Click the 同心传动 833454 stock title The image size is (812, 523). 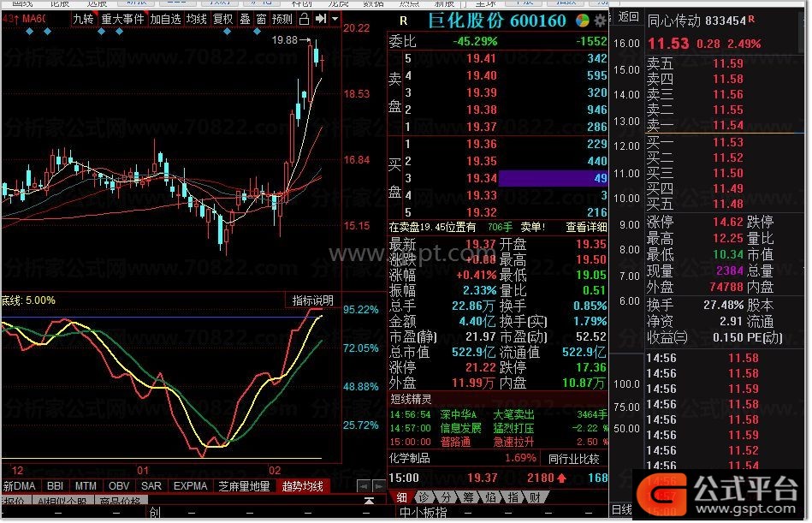tap(696, 21)
